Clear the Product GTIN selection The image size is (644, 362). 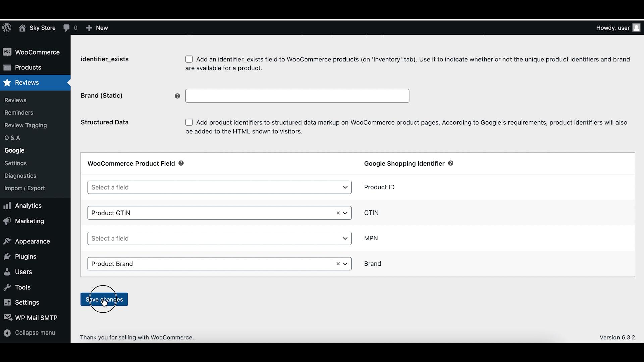[x=338, y=213]
